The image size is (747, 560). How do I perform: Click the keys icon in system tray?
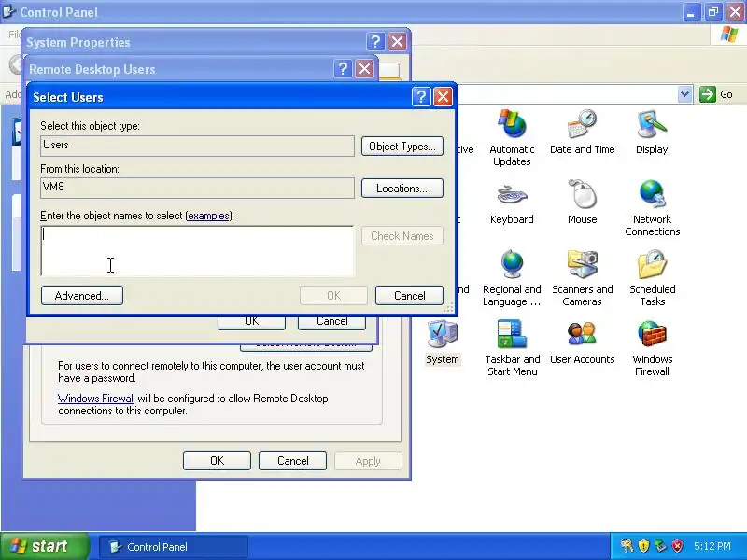click(627, 546)
